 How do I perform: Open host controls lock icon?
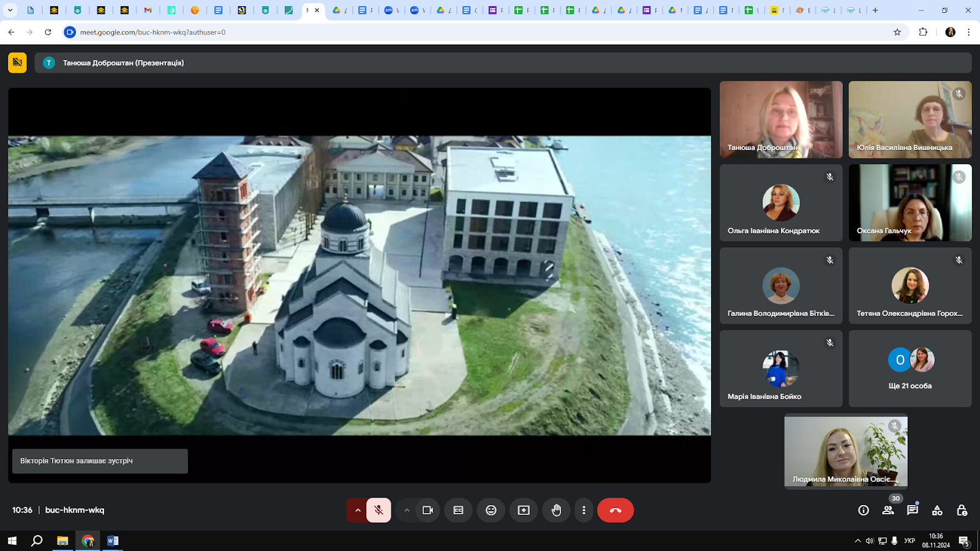pyautogui.click(x=962, y=510)
